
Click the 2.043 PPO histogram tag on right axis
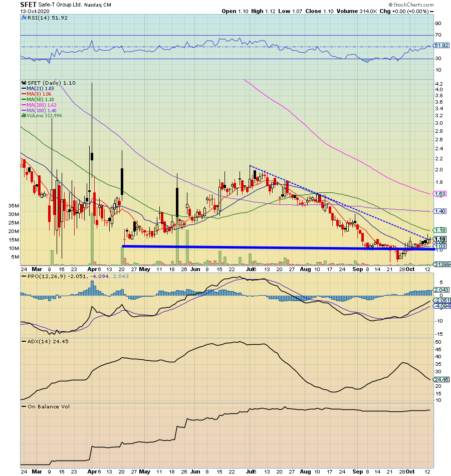[x=442, y=290]
